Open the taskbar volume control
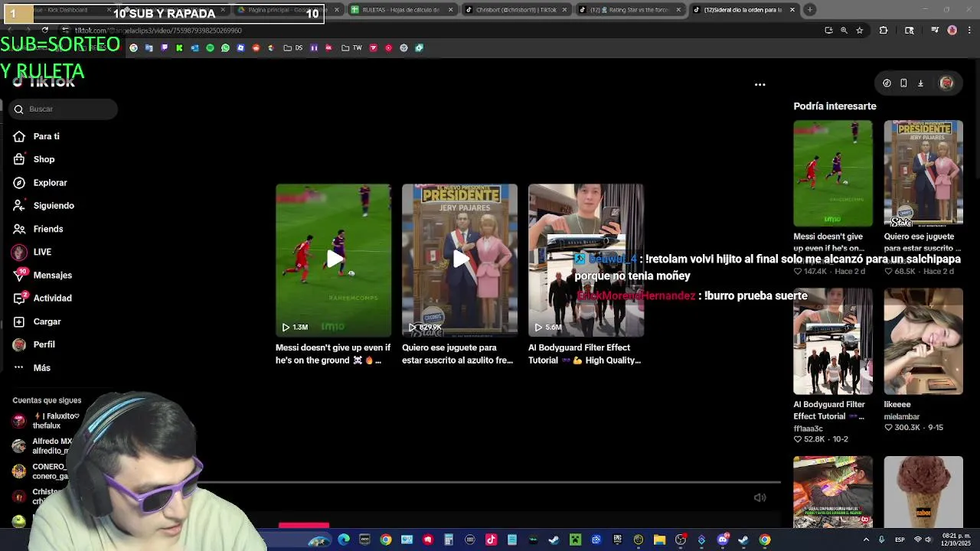This screenshot has width=980, height=551. [929, 540]
